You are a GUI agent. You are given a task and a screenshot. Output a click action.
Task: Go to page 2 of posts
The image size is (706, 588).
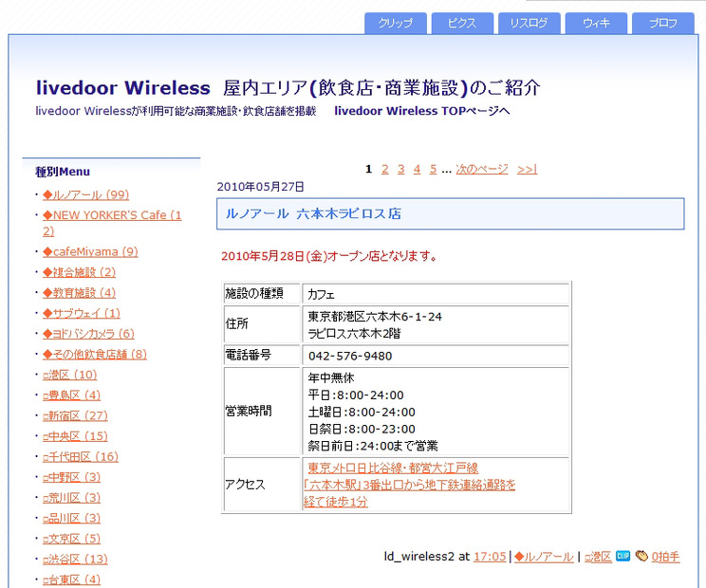pos(385,169)
